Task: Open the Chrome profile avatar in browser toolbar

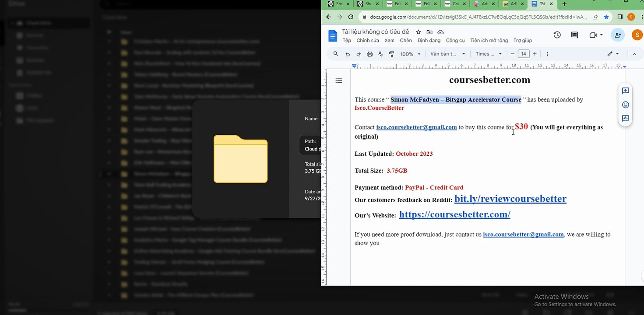Action: 631,17
